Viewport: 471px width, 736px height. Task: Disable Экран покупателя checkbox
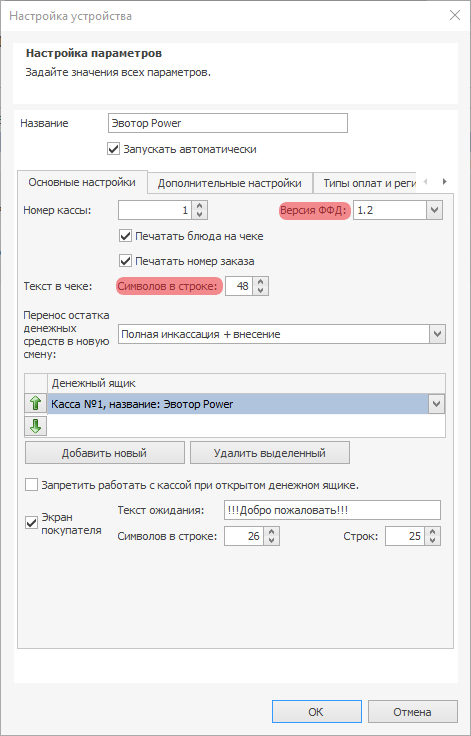[31, 523]
